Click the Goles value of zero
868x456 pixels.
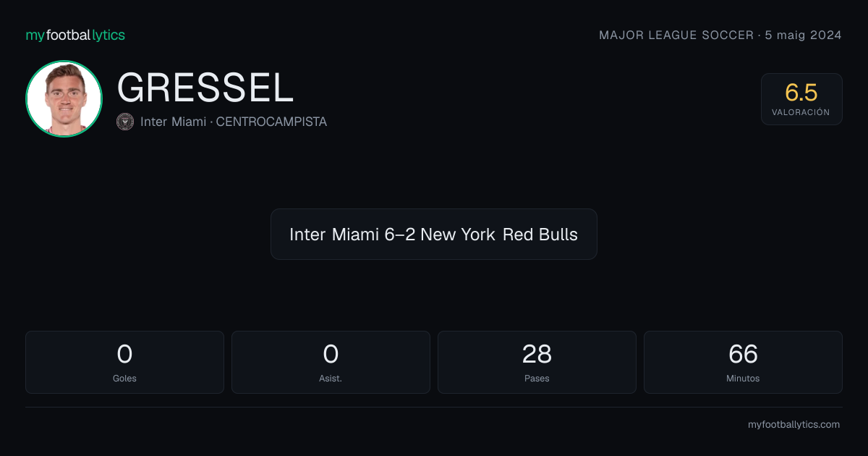124,354
